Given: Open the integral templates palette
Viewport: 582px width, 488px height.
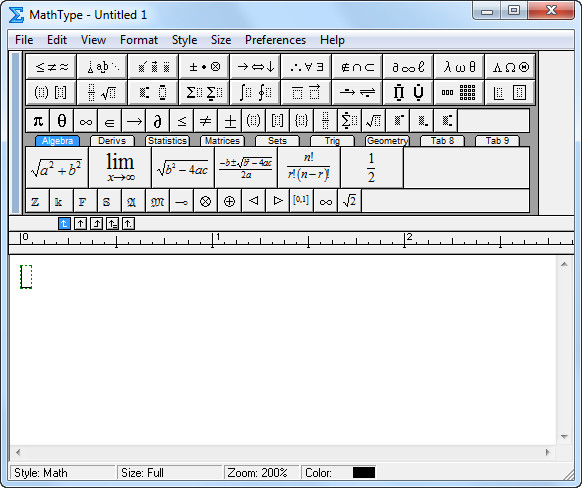Looking at the screenshot, I should [x=256, y=92].
